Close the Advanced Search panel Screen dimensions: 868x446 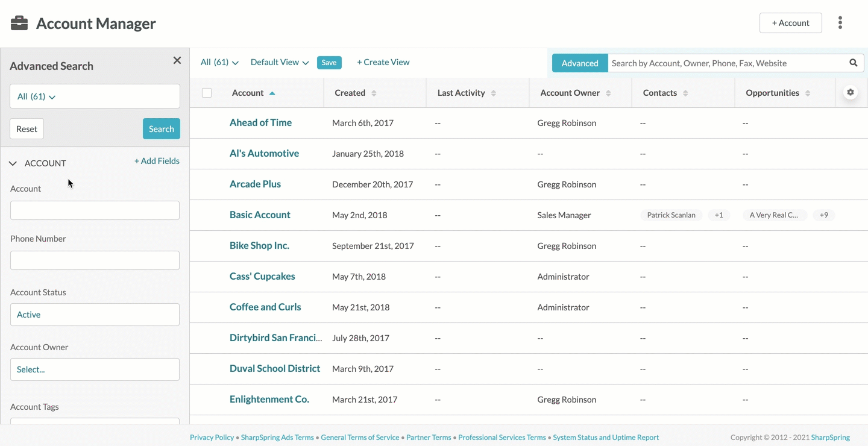point(177,60)
